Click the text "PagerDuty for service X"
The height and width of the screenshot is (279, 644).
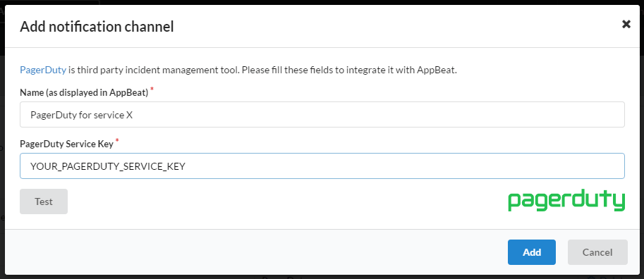81,115
